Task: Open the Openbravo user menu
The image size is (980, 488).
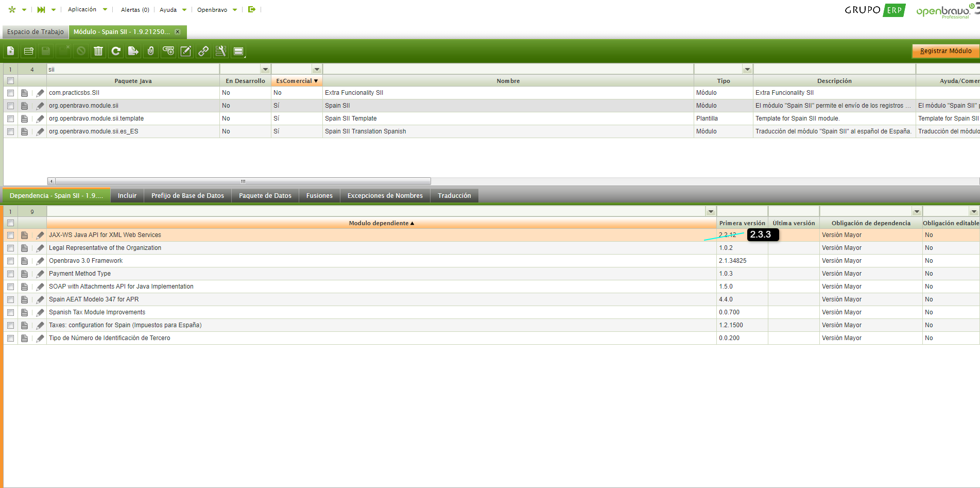Action: tap(217, 9)
